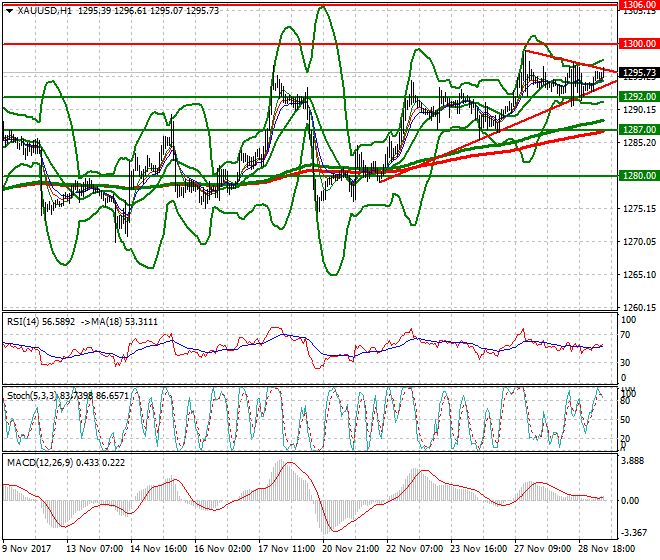The width and height of the screenshot is (660, 560).
Task: Click the 1265.10 price scale value
Action: 639,275
